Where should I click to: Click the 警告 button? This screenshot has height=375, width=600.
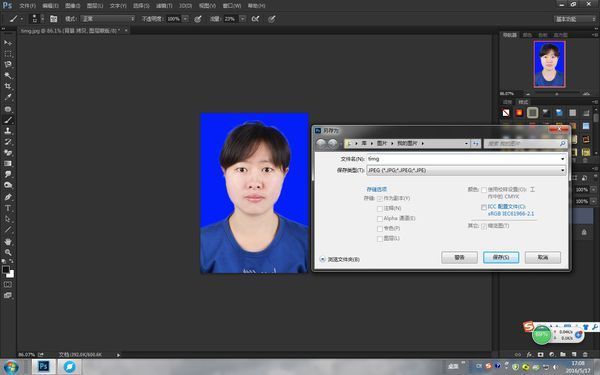(459, 258)
